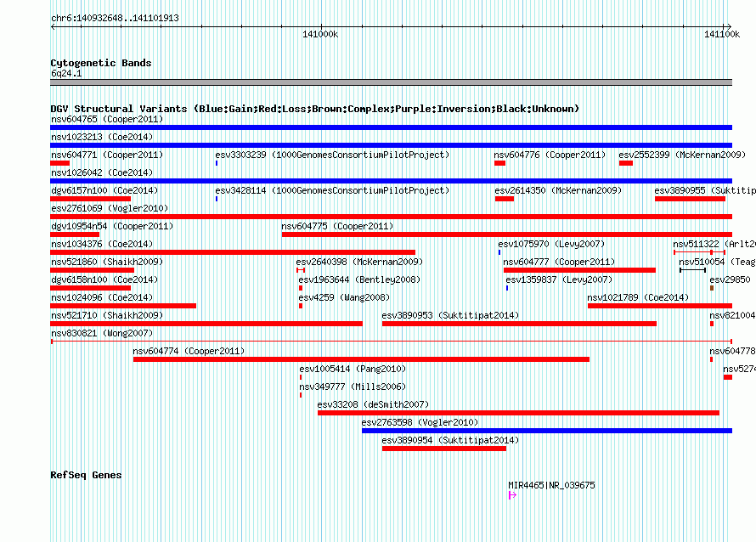Click the esv2761069 (Vogler2010) label
Image resolution: width=756 pixels, height=542 pixels.
pyautogui.click(x=110, y=208)
